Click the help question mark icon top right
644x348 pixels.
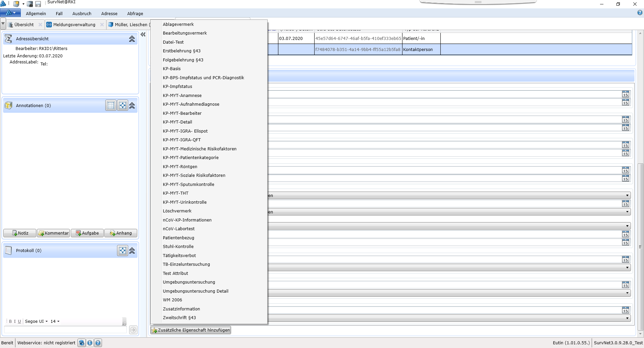640,13
